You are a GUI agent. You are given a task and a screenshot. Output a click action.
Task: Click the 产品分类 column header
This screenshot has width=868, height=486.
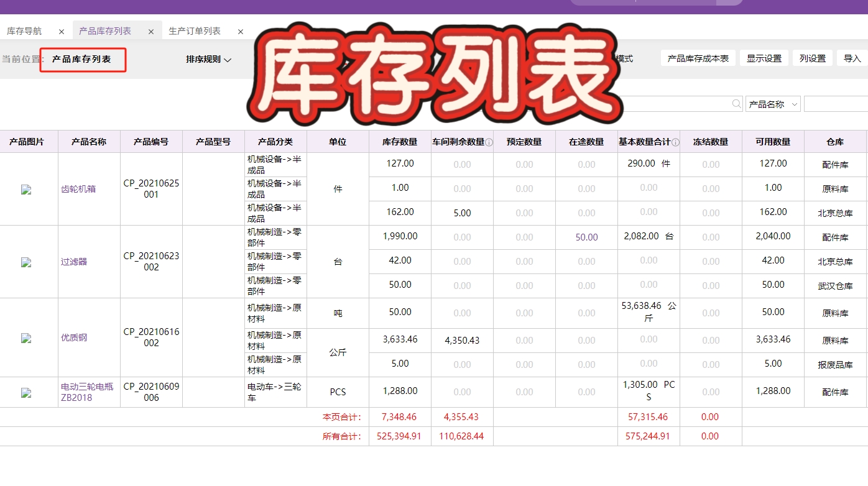point(275,142)
